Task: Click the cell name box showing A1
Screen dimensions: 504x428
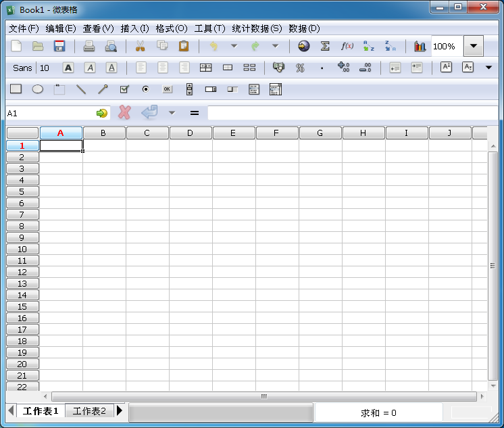Action: (x=51, y=114)
